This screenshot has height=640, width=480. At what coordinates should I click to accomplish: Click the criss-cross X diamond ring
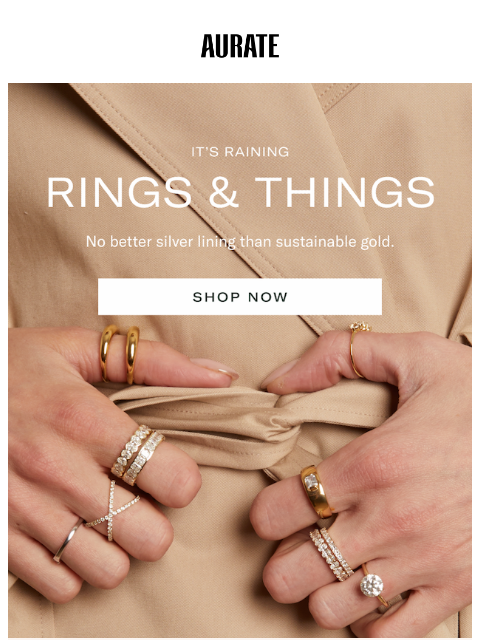pyautogui.click(x=111, y=510)
